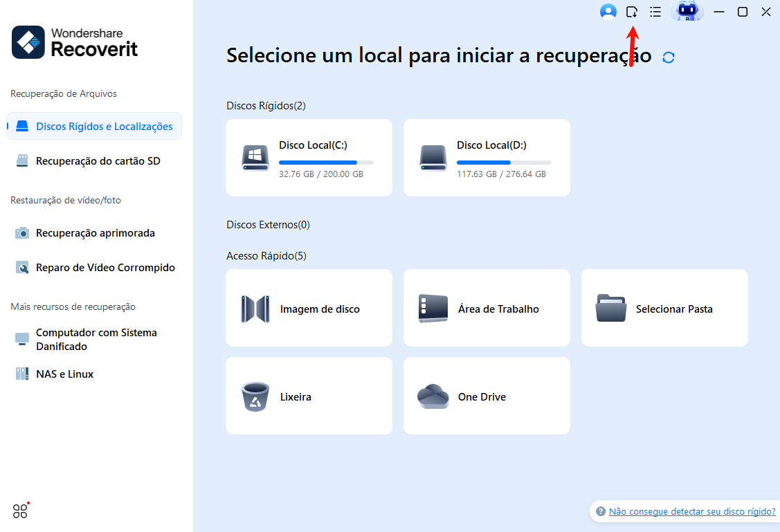Click 'Não consegue detectar seu disco rígido?' link
780x532 pixels.
coord(691,511)
